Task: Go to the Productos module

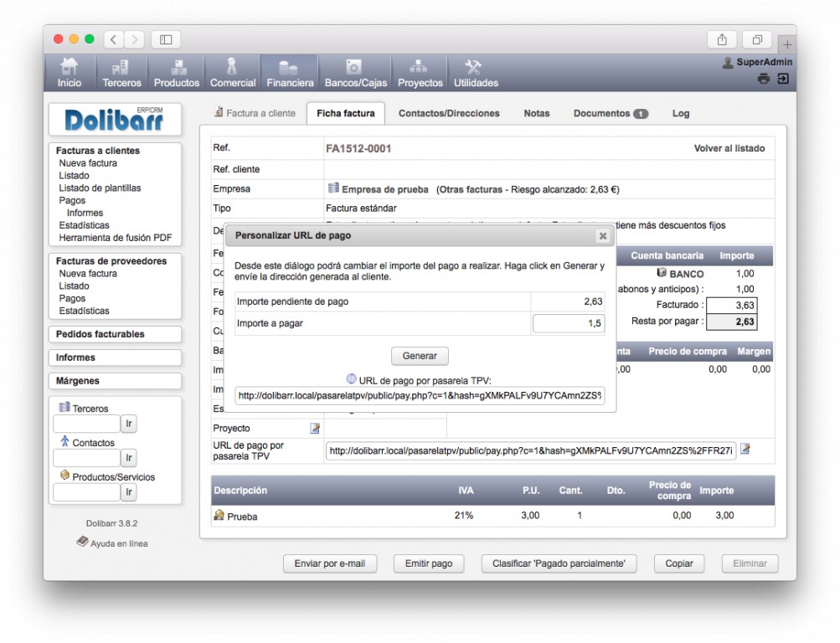Action: coord(177,74)
